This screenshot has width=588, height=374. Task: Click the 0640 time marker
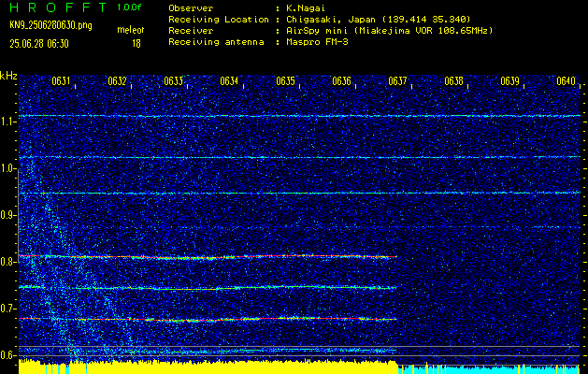coord(566,81)
